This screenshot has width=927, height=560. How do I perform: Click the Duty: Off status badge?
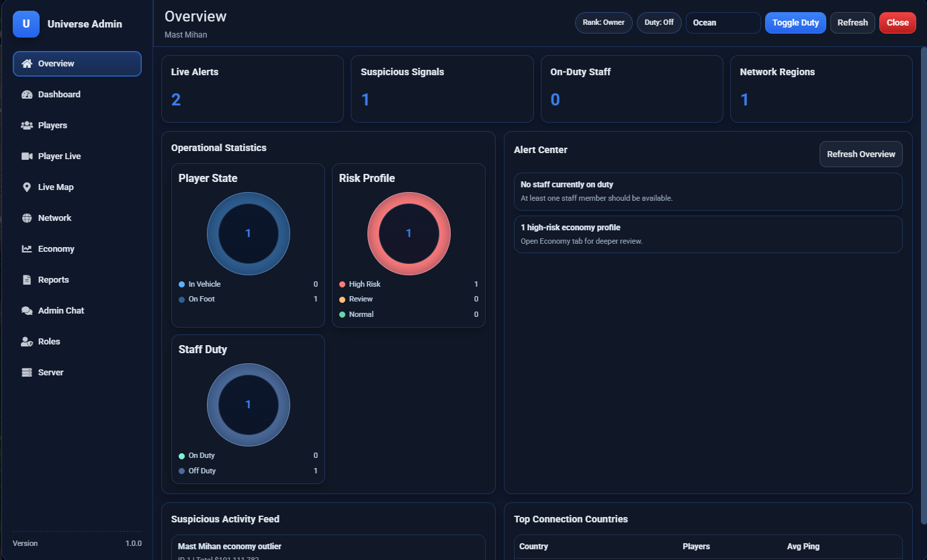[659, 23]
